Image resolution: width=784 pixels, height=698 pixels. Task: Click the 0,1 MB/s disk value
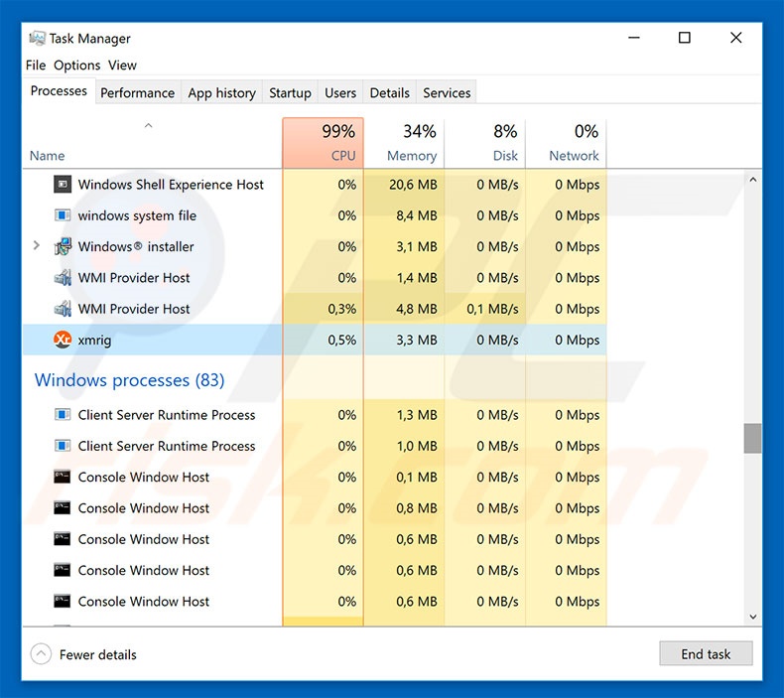pos(492,309)
